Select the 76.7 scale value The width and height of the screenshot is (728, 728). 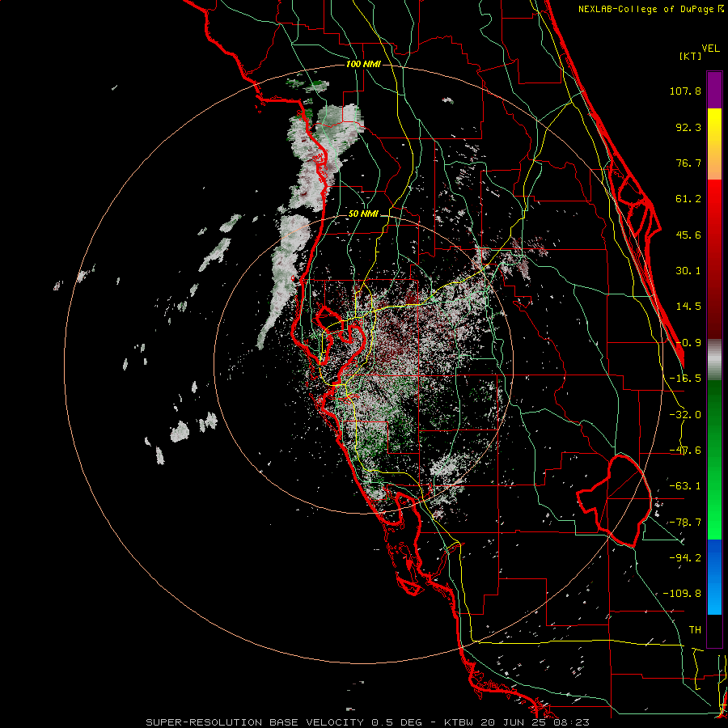tap(688, 163)
